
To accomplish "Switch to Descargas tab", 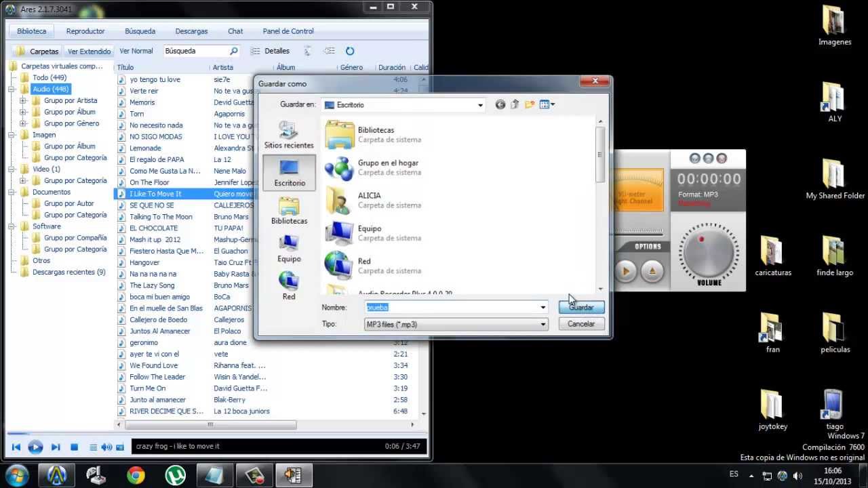I will (x=191, y=31).
